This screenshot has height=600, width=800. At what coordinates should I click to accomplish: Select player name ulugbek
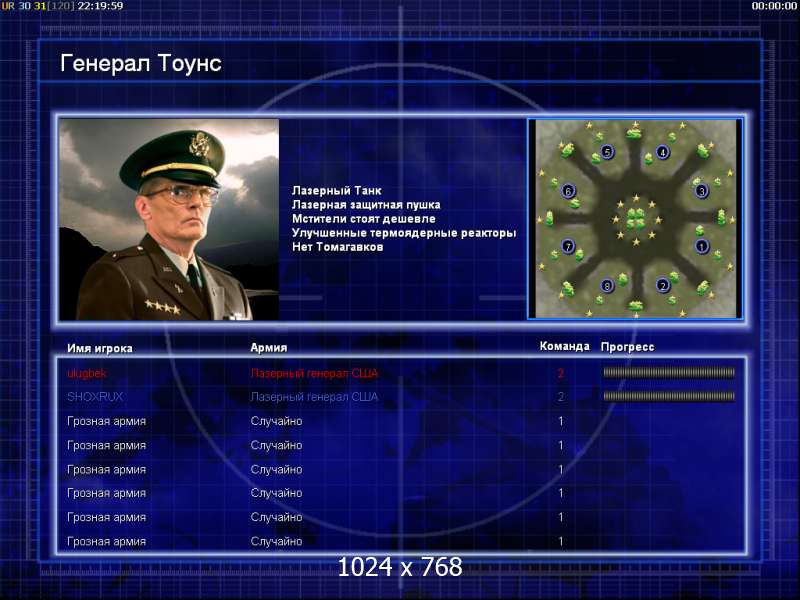pyautogui.click(x=87, y=373)
